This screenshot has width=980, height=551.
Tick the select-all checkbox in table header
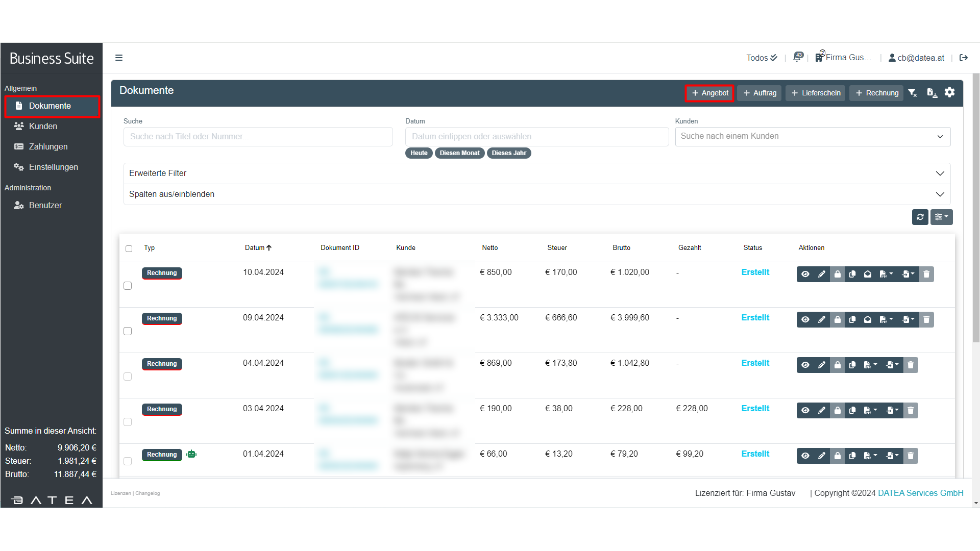129,248
